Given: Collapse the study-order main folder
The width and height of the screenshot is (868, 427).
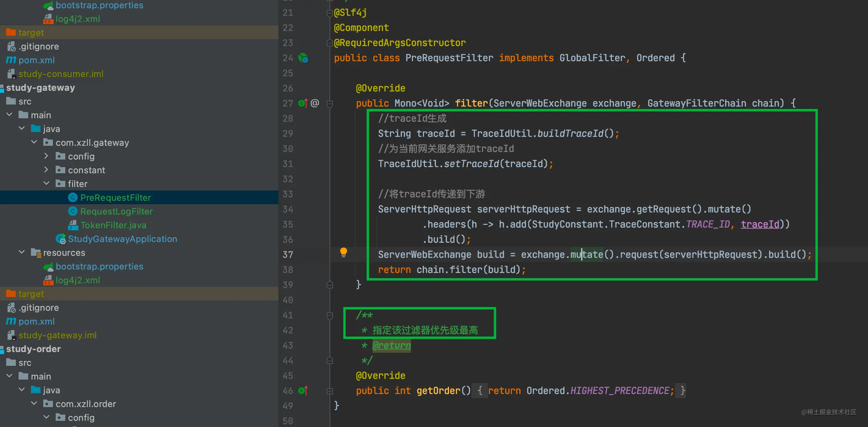Looking at the screenshot, I should click(x=10, y=376).
